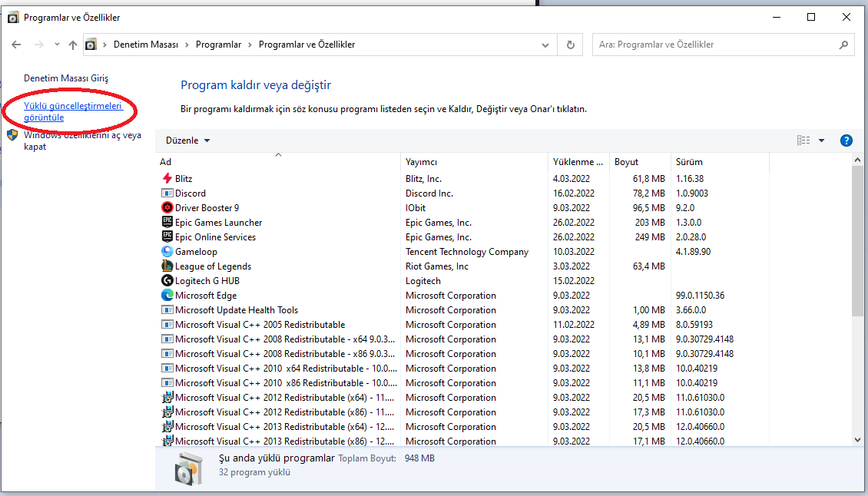Image resolution: width=868 pixels, height=496 pixels.
Task: Open the recent locations dropdown arrow
Action: point(57,45)
